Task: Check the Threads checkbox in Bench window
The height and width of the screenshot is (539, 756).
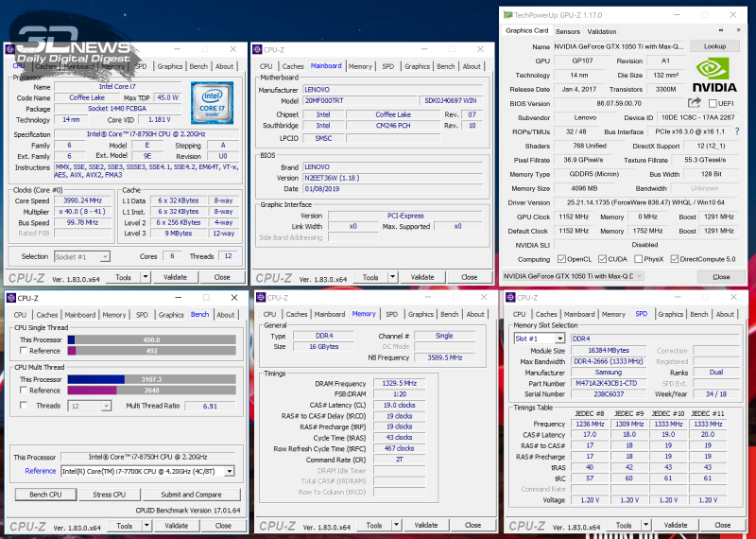Action: click(x=23, y=406)
